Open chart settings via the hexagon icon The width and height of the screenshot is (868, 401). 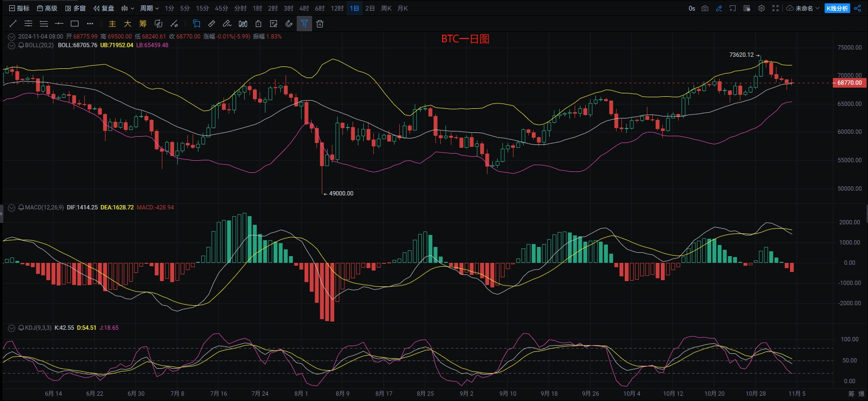point(762,8)
